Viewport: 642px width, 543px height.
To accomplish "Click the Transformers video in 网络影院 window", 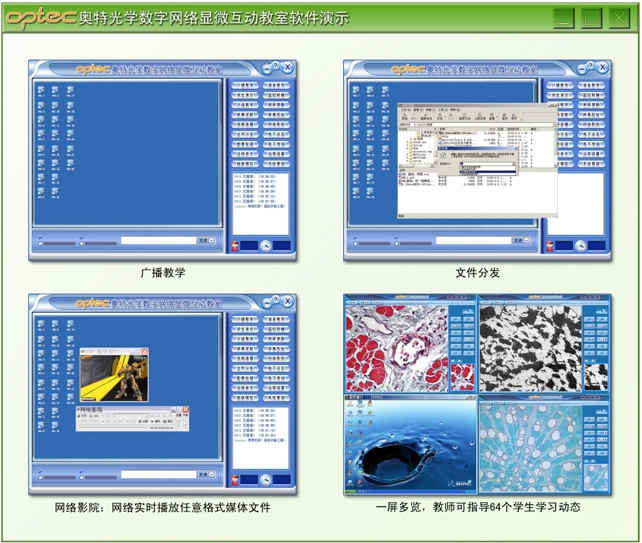I will (x=111, y=377).
